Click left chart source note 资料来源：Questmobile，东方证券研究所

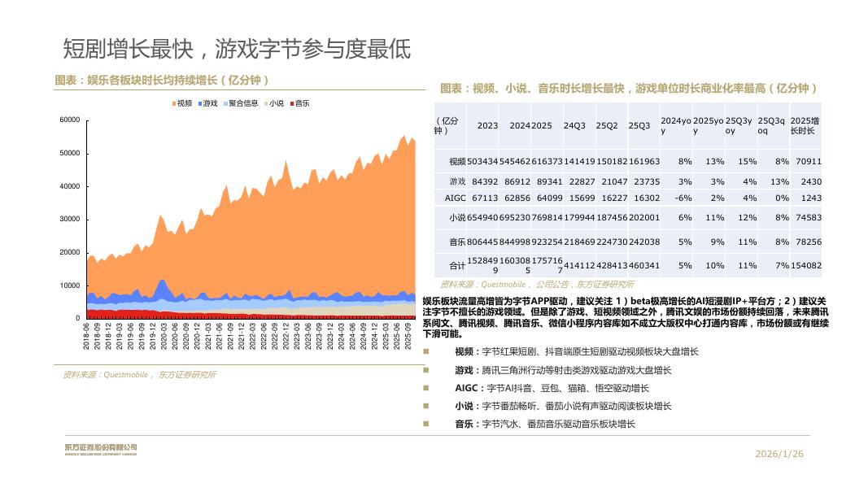point(139,375)
